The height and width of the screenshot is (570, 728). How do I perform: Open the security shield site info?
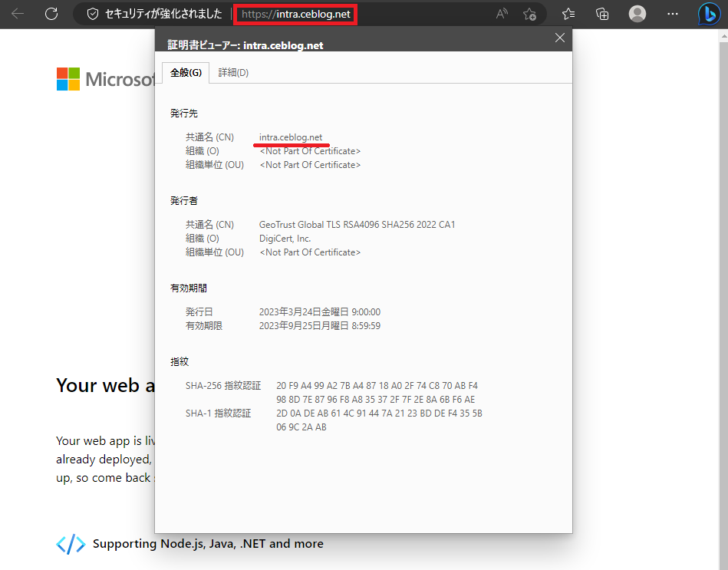pos(92,14)
